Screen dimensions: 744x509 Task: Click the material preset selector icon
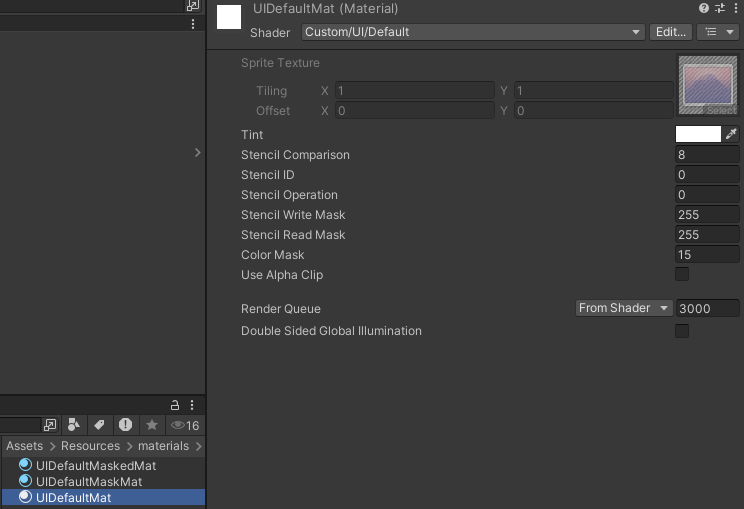(720, 8)
